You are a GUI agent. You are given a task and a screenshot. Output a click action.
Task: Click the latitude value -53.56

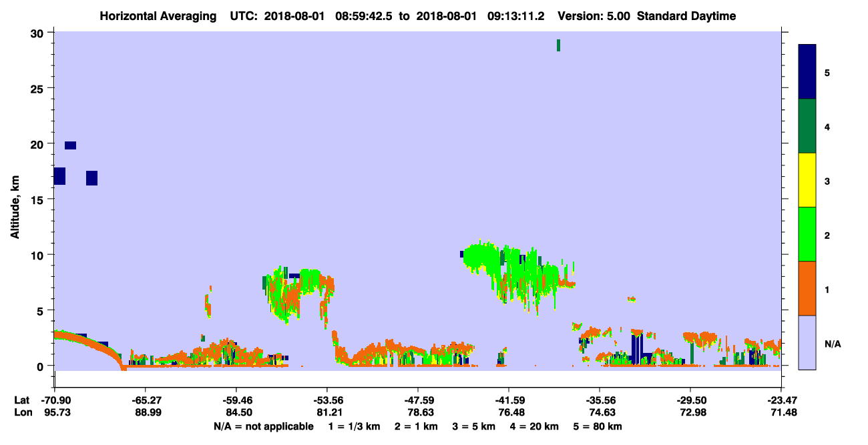327,400
